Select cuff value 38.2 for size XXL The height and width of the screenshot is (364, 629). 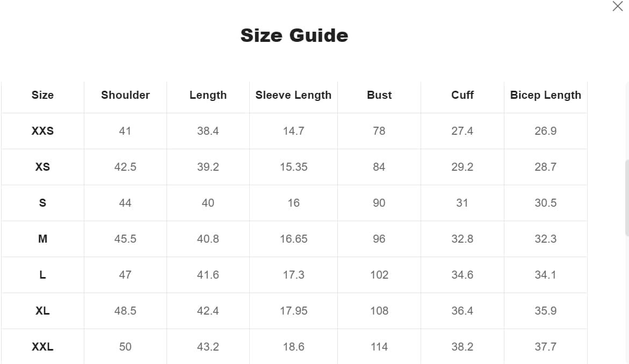coord(462,347)
